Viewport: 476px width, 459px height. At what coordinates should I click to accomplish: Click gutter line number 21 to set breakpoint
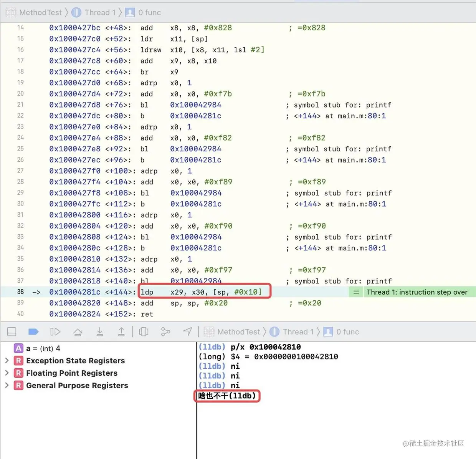tap(20, 104)
